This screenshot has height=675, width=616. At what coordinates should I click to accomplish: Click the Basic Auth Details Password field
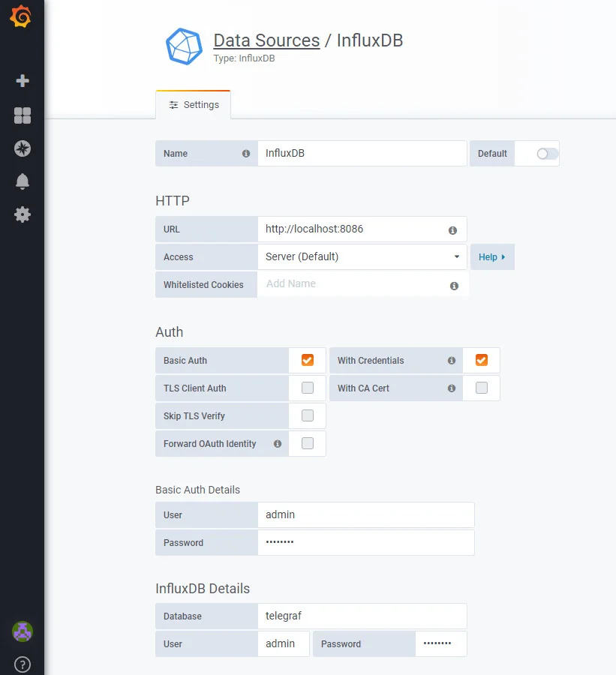(x=366, y=542)
